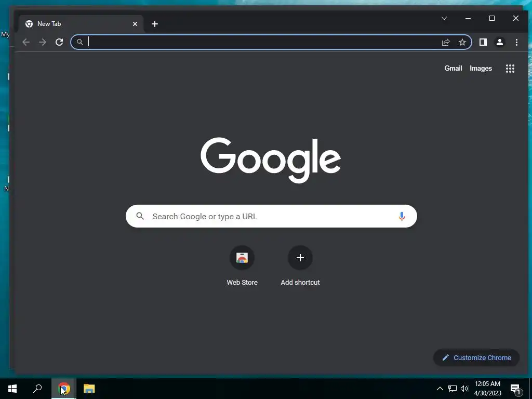Viewport: 532px width, 399px height.
Task: Open the volume control tray icon
Action: pyautogui.click(x=464, y=389)
